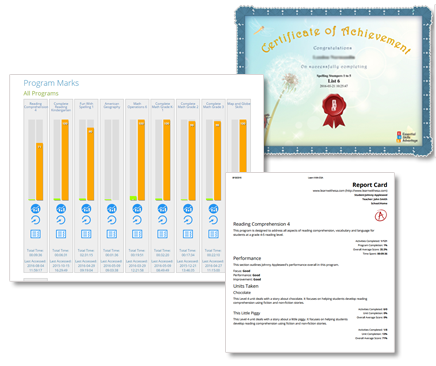
Task: Open chart icon under Reading Comprehension 4
Action: [x=36, y=209]
